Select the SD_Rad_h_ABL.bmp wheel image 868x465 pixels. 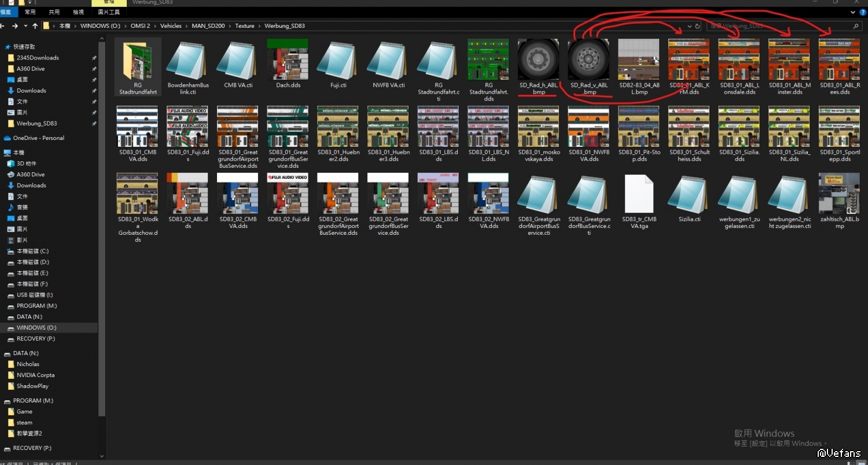(539, 60)
